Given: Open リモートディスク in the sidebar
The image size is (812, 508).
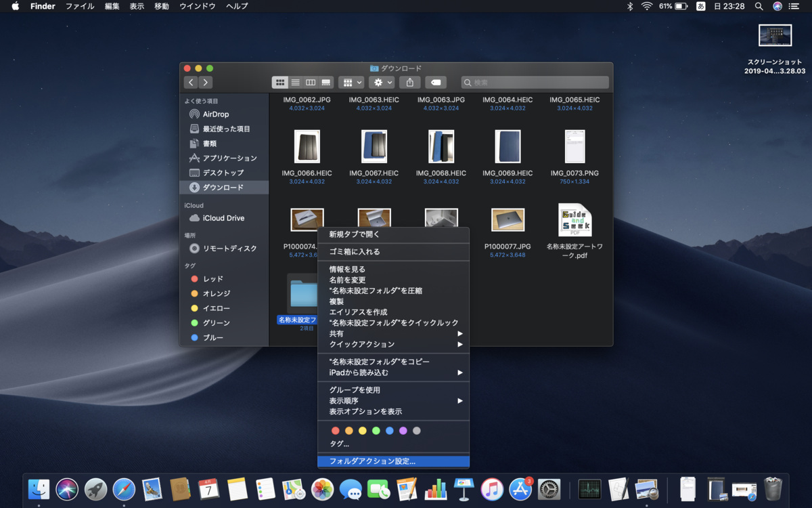Looking at the screenshot, I should (x=224, y=249).
